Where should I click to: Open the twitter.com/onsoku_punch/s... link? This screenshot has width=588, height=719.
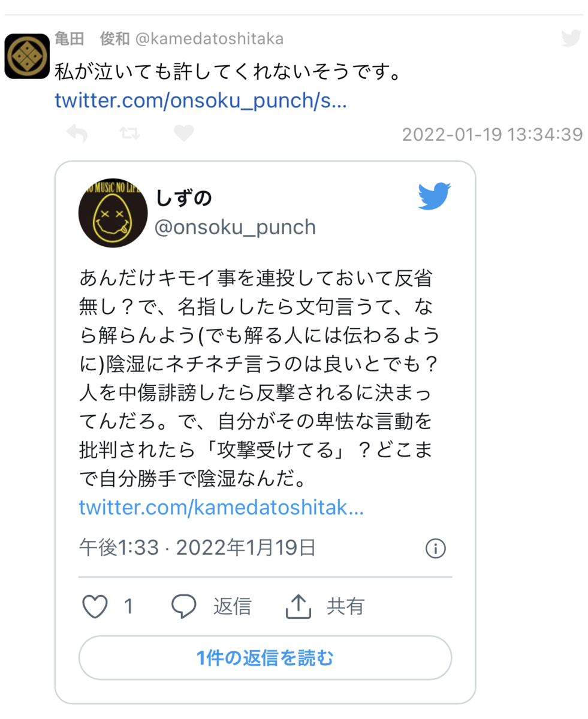click(x=201, y=101)
